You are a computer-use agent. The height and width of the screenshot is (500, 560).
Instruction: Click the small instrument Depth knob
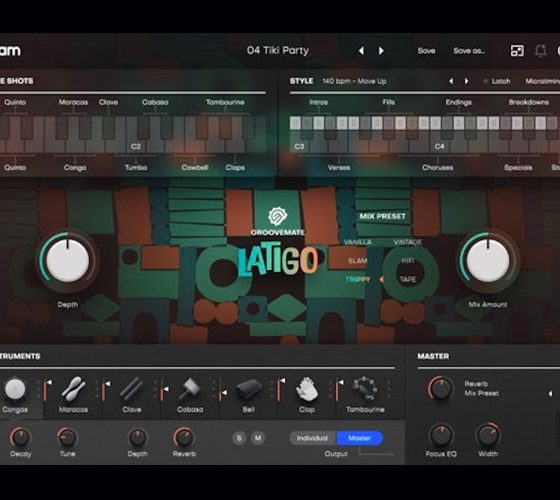[138, 438]
